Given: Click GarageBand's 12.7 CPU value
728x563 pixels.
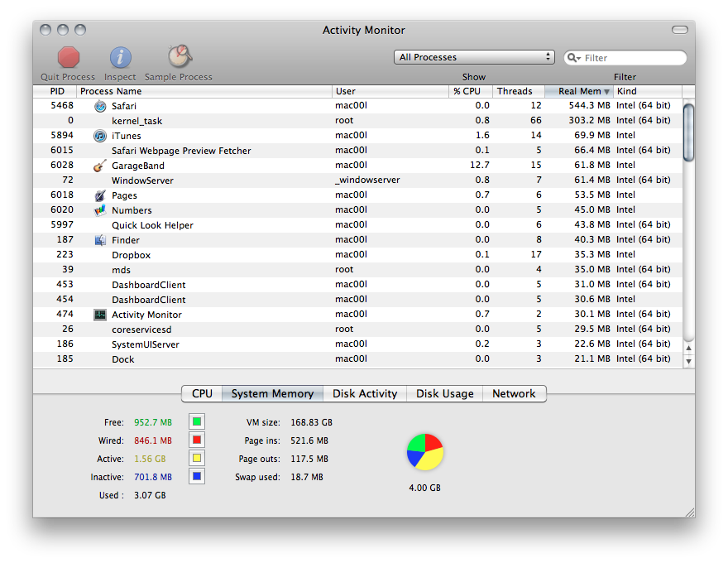Looking at the screenshot, I should pyautogui.click(x=479, y=165).
